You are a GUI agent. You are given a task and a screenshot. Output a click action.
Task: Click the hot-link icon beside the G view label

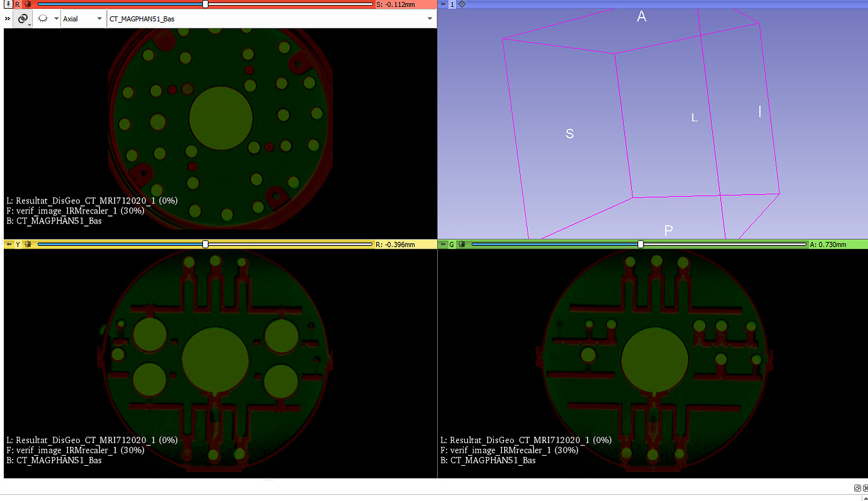(x=463, y=244)
